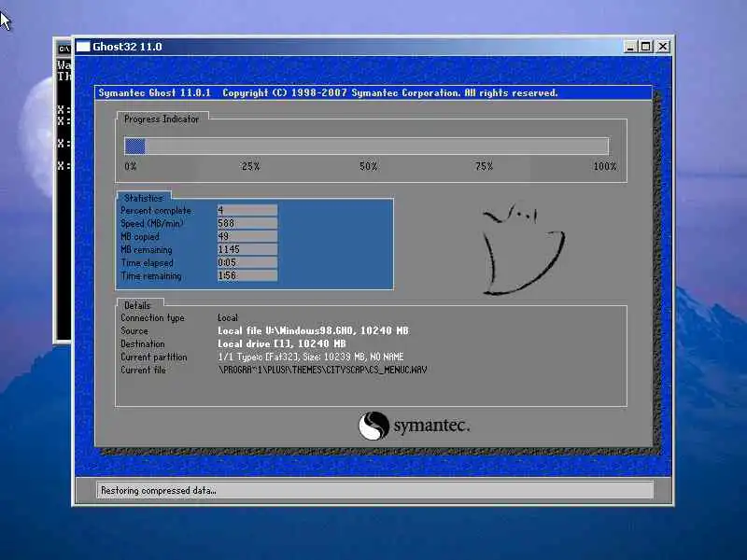Click the current file path CS_MENUC.WAV

click(x=322, y=370)
